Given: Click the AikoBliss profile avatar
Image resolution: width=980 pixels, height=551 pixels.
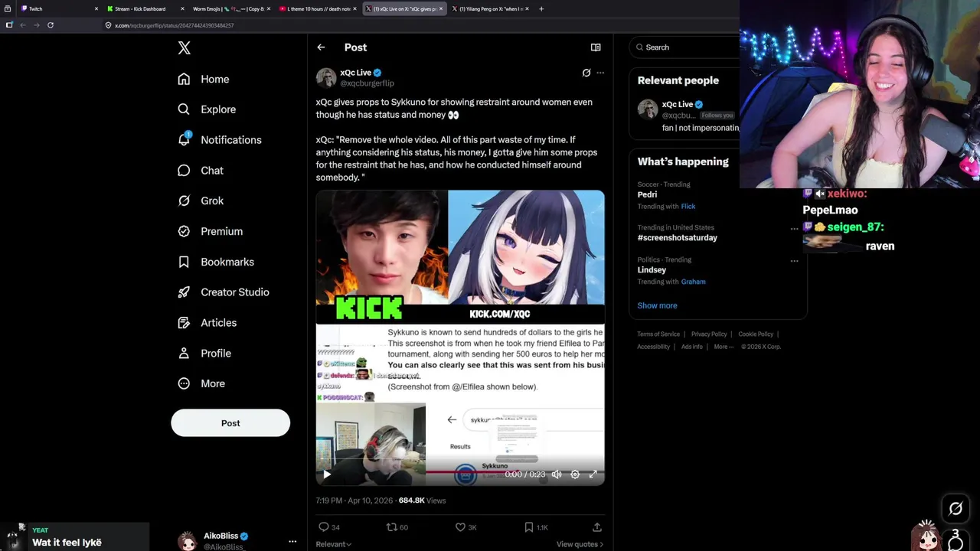Looking at the screenshot, I should (187, 541).
